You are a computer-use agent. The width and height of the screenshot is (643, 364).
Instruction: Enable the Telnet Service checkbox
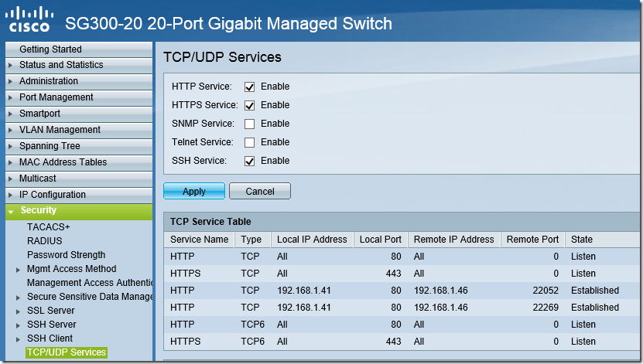pos(249,142)
